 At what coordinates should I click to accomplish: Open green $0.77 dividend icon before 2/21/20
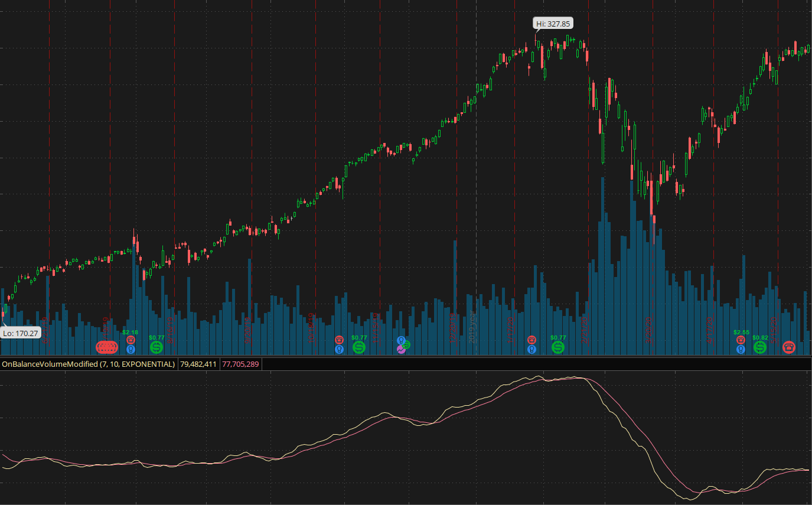coord(558,347)
